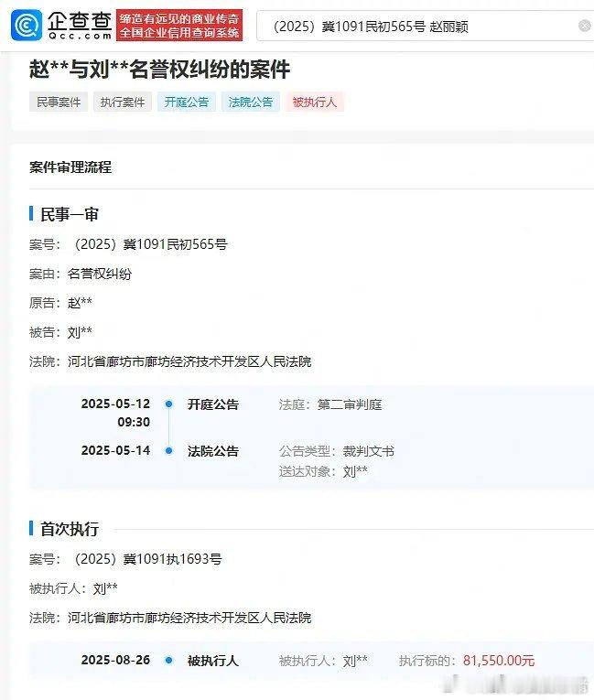Click the red slogan banner beside logo
The image size is (594, 700).
(x=179, y=26)
